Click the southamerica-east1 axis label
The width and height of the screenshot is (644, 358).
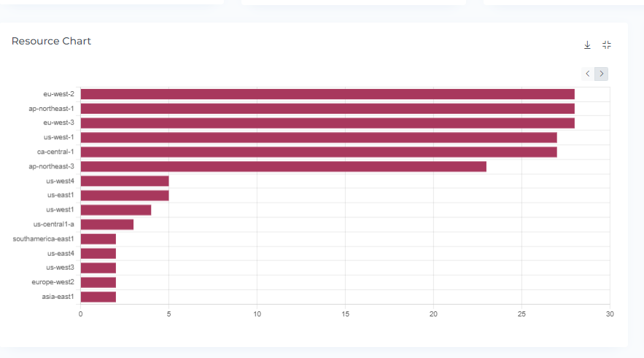coord(43,239)
